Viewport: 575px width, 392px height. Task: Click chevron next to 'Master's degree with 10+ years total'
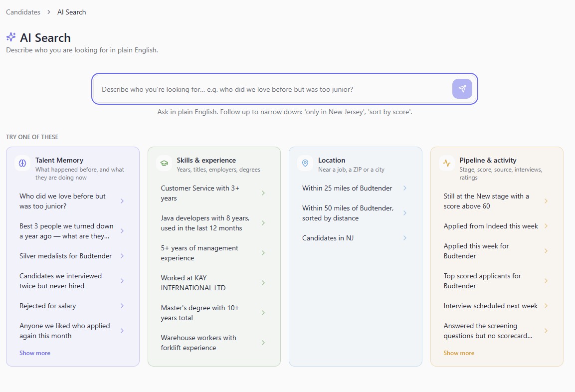pos(263,313)
